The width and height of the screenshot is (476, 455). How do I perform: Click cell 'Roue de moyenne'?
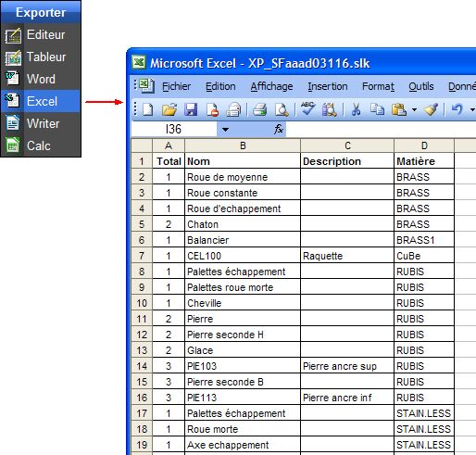[x=243, y=177]
